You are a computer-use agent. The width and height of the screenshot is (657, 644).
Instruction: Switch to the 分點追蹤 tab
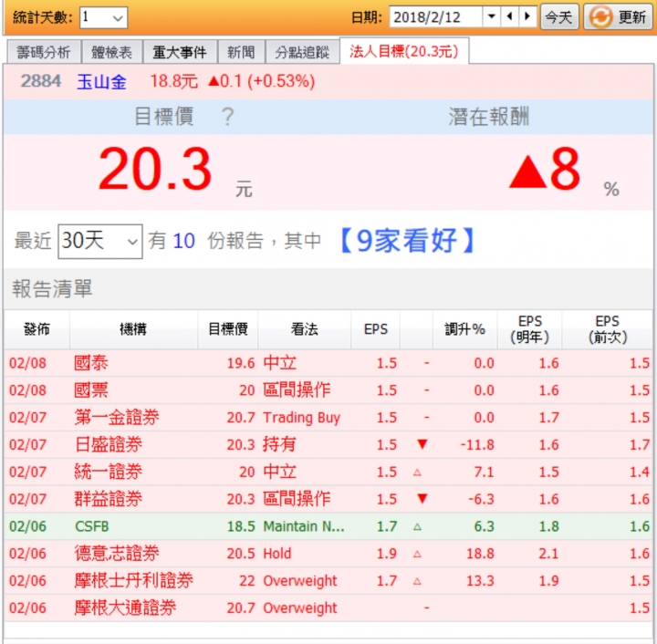pos(302,52)
